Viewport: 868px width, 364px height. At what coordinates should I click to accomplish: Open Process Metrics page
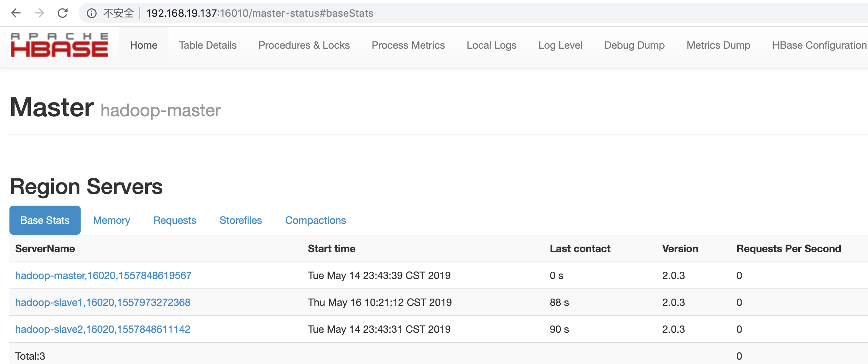click(x=408, y=45)
